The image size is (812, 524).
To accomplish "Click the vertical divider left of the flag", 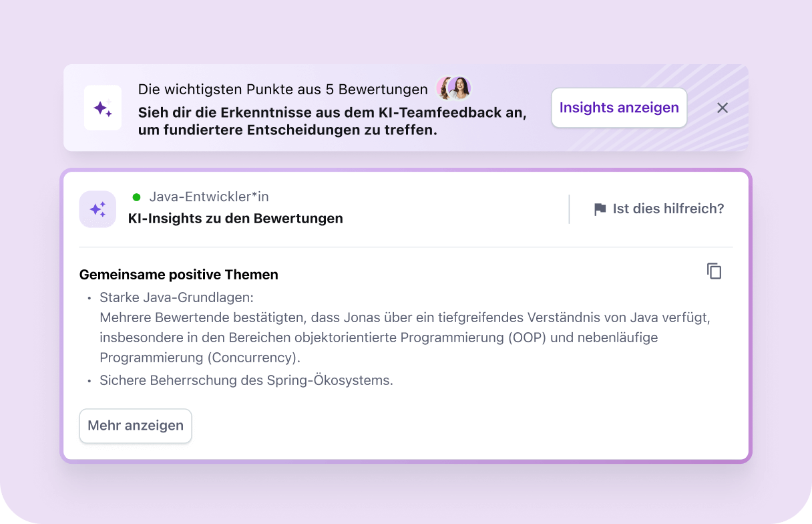I will pos(569,209).
